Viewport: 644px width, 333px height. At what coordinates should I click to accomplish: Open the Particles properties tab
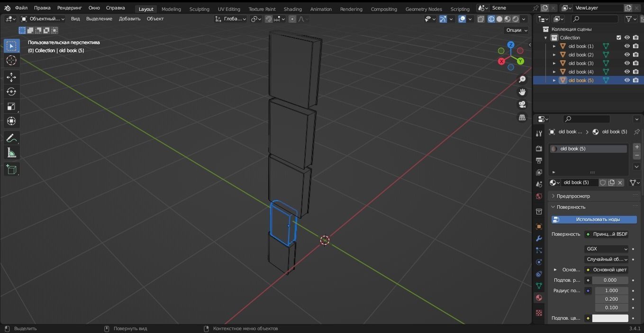[x=539, y=250]
